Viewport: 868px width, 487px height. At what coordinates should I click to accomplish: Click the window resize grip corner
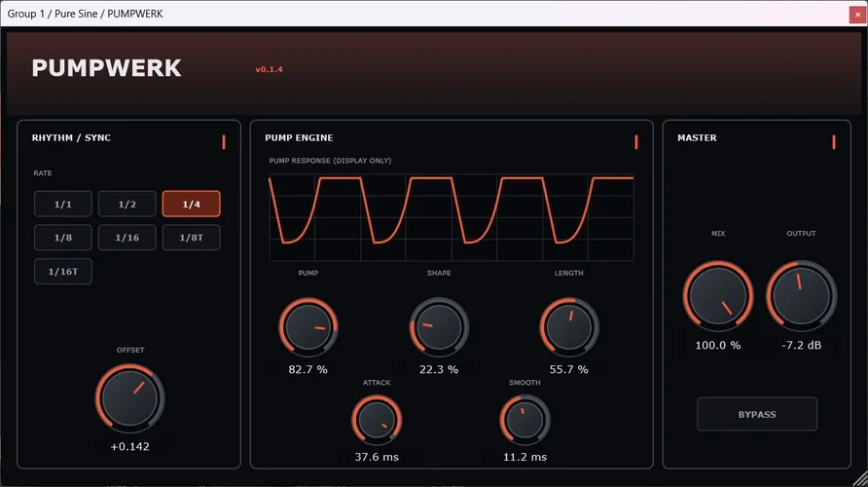coord(859,478)
